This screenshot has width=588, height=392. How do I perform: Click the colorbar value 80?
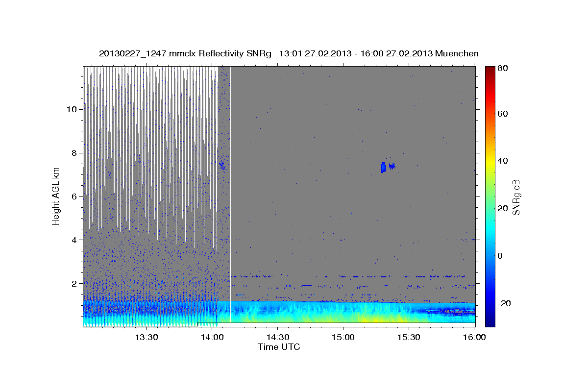point(504,69)
